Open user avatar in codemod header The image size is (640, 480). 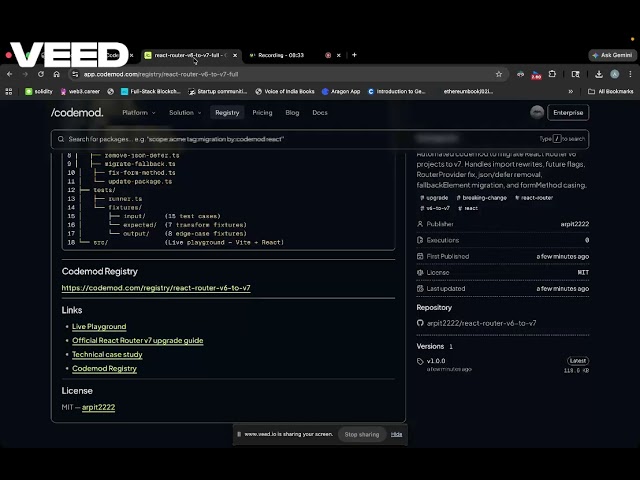click(x=537, y=113)
